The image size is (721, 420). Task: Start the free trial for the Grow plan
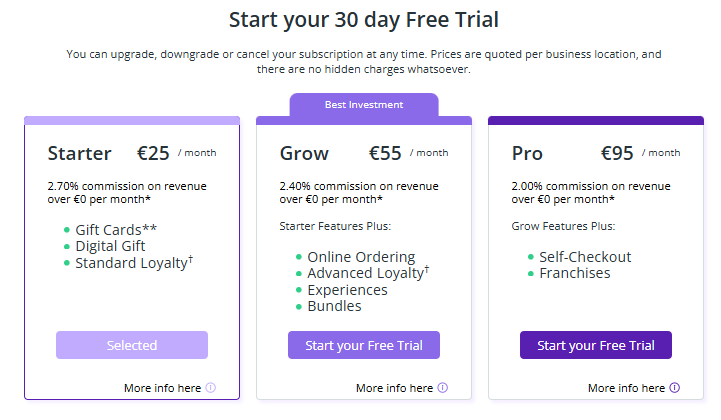click(364, 345)
